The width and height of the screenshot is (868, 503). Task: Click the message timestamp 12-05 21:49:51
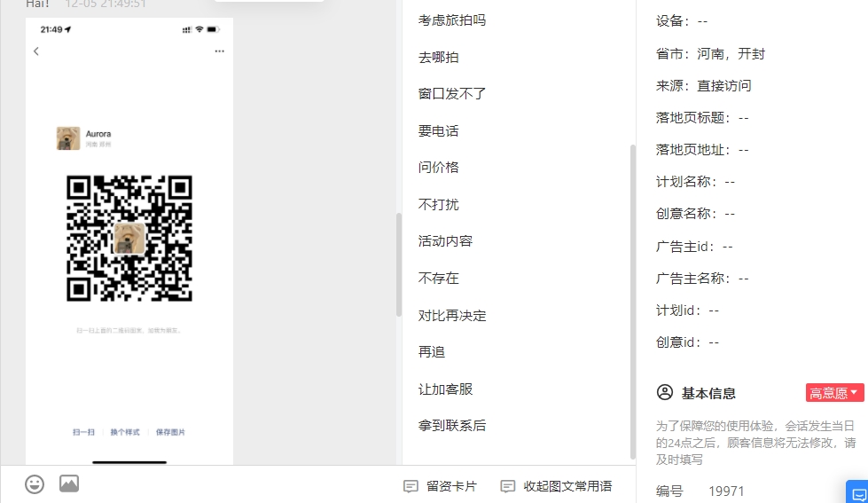(x=106, y=4)
